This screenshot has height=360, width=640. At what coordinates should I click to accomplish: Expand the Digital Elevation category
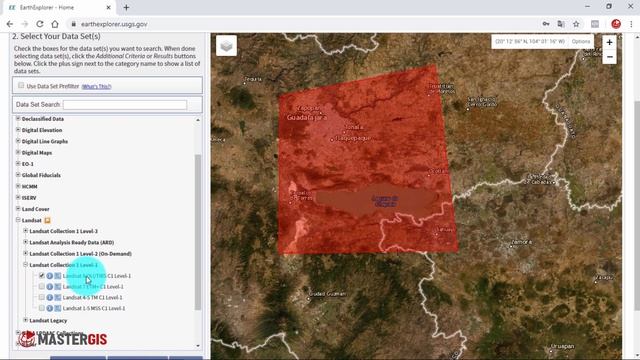(18, 129)
